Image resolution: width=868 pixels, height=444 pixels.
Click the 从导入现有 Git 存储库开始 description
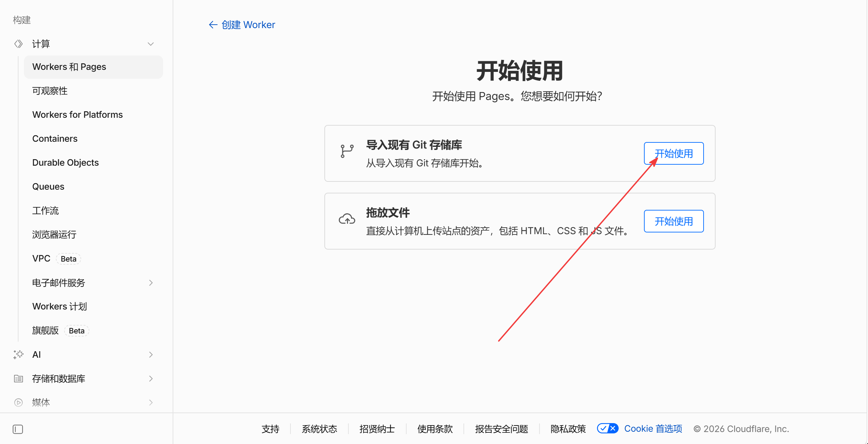tap(425, 163)
